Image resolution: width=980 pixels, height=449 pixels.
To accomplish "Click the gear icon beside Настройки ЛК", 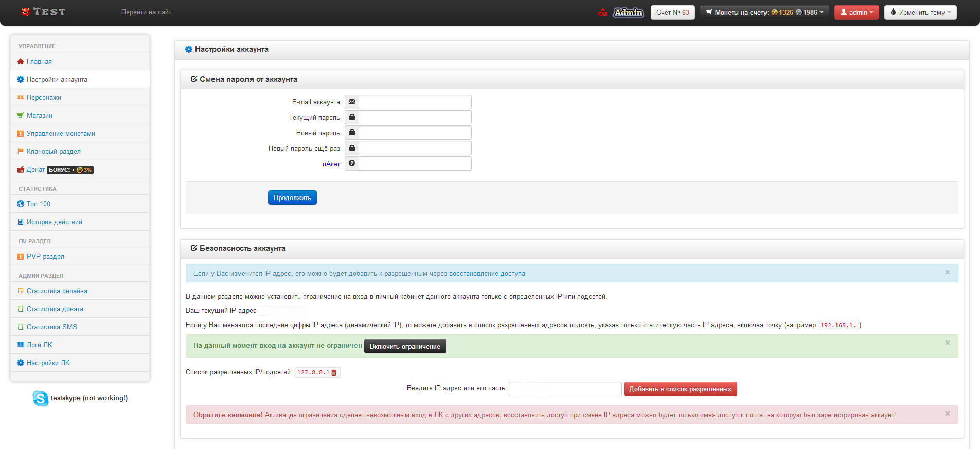I will pyautogui.click(x=21, y=363).
